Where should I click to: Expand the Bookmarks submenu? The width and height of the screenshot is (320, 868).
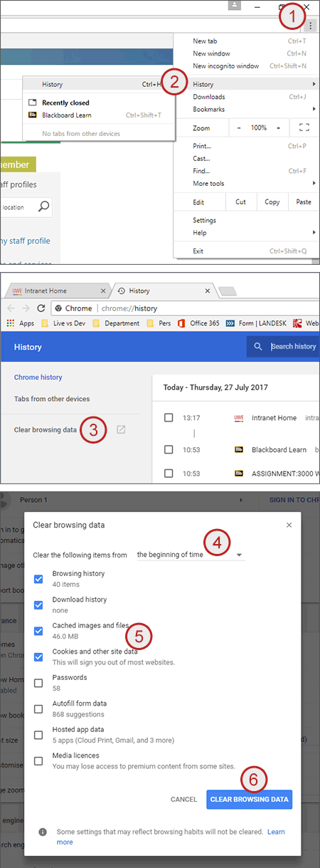(247, 109)
